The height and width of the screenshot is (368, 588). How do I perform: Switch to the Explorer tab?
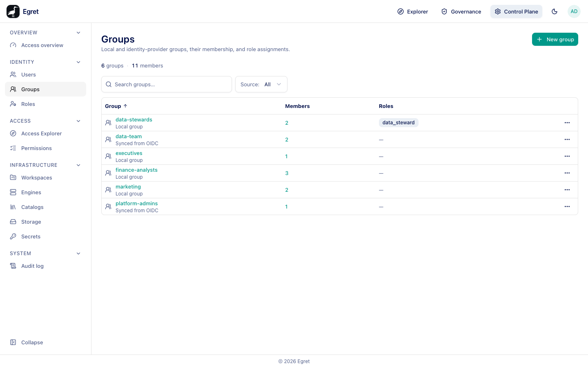(413, 11)
